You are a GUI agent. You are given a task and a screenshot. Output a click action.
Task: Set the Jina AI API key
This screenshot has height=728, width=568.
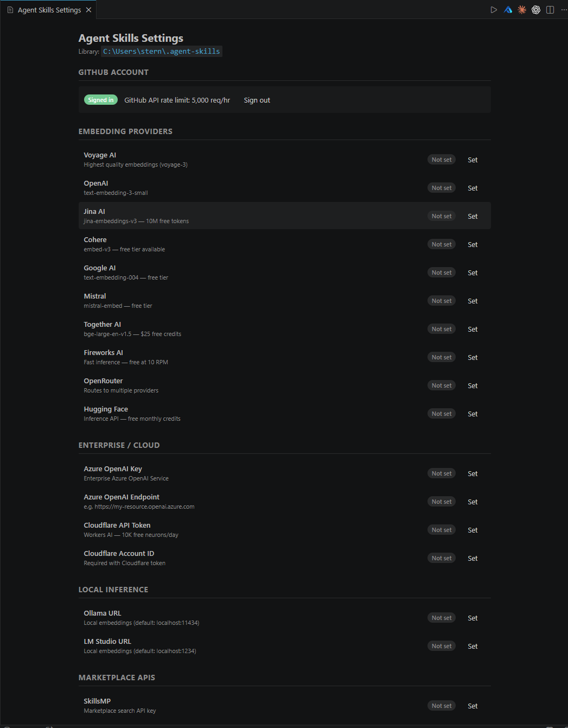tap(472, 216)
